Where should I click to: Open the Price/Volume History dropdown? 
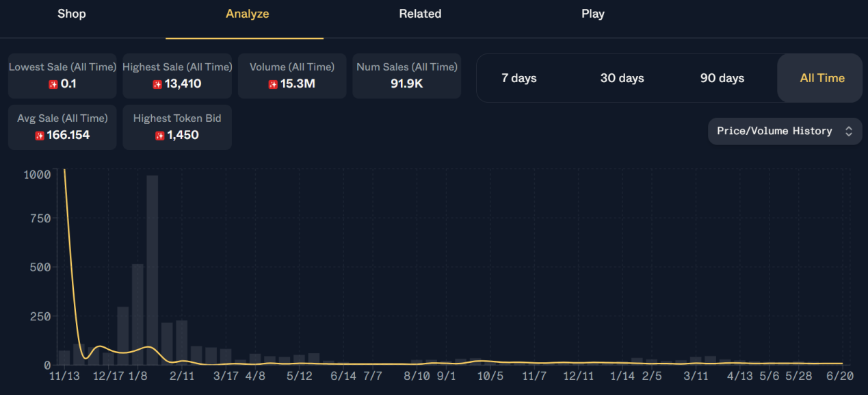(x=784, y=131)
